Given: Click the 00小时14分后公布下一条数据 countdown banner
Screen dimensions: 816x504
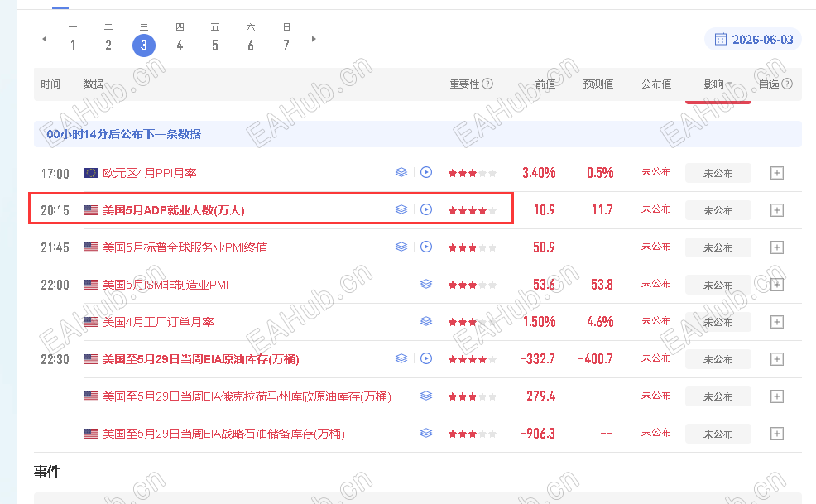Looking at the screenshot, I should (417, 134).
